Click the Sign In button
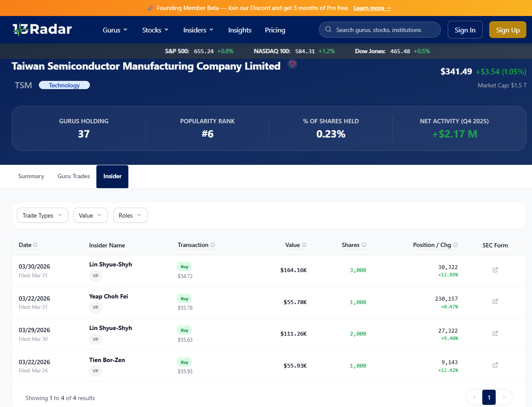This screenshot has height=407, width=532. click(465, 30)
